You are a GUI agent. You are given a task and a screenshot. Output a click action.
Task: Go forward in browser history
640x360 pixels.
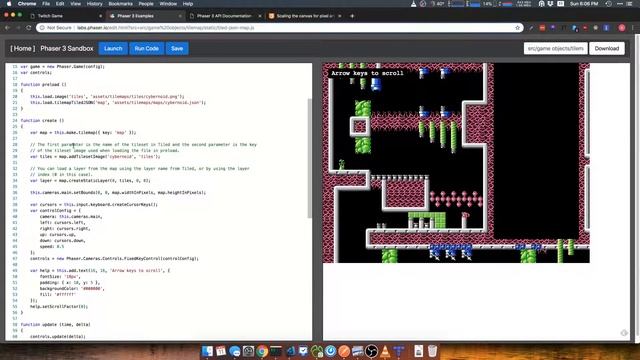coord(18,28)
